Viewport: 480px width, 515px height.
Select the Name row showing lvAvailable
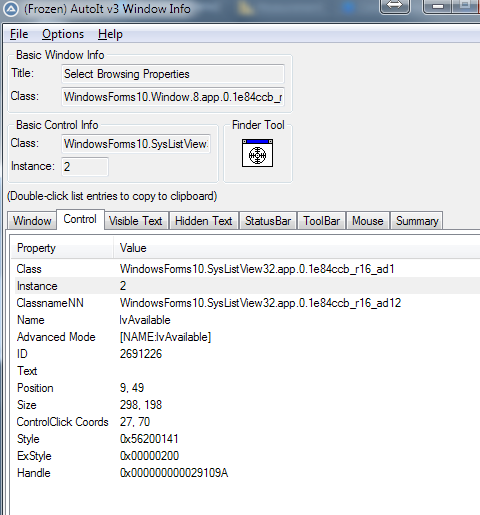[x=247, y=320]
